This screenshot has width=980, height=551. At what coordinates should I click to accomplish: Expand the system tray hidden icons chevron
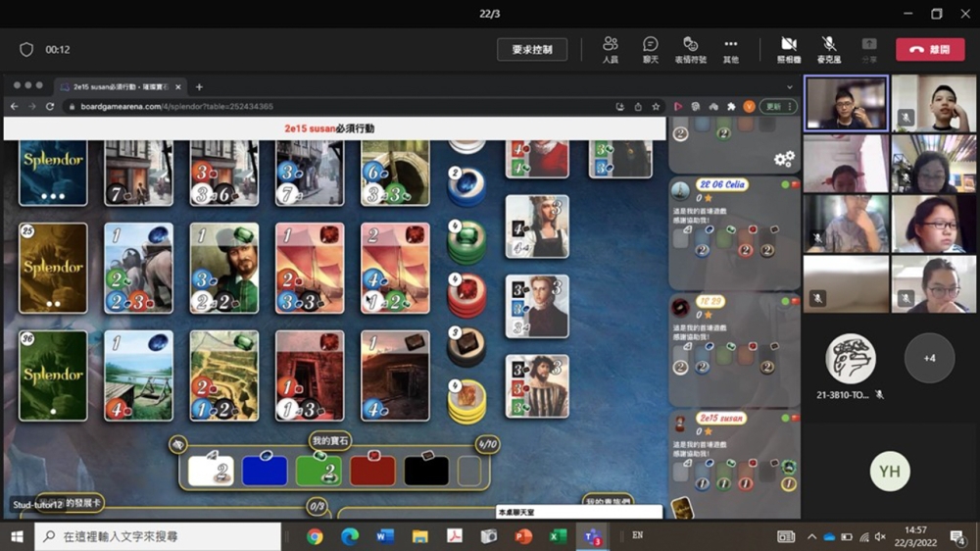pos(811,536)
